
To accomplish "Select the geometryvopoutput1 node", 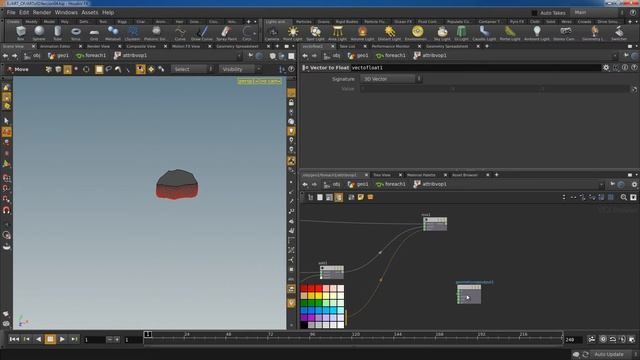I will [469, 294].
